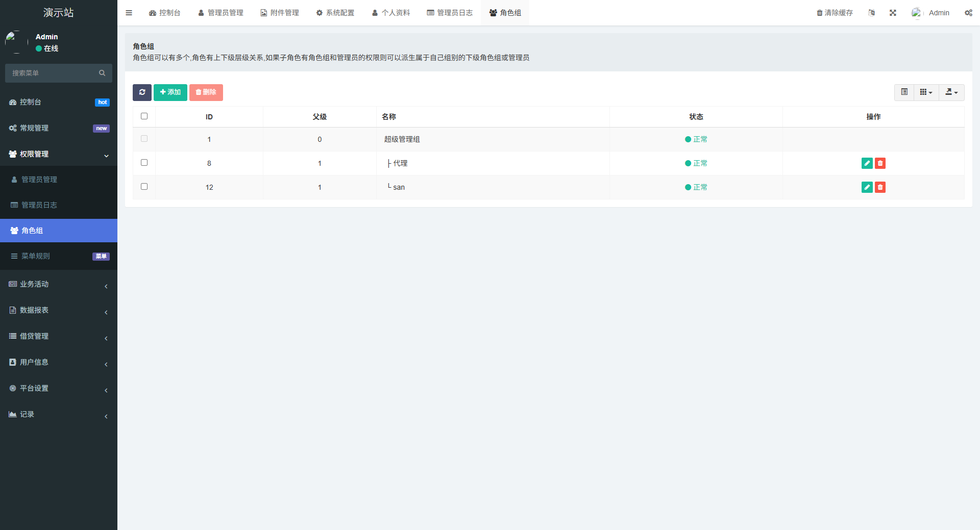Click the 添加 add button
Viewport: 980px width, 530px height.
(x=170, y=92)
